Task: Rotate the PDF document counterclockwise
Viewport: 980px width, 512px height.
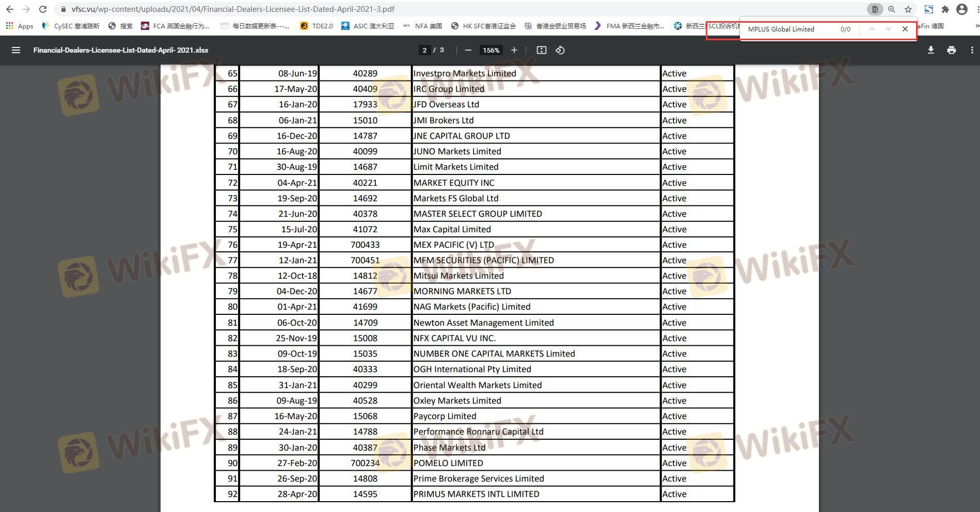Action: coord(560,50)
